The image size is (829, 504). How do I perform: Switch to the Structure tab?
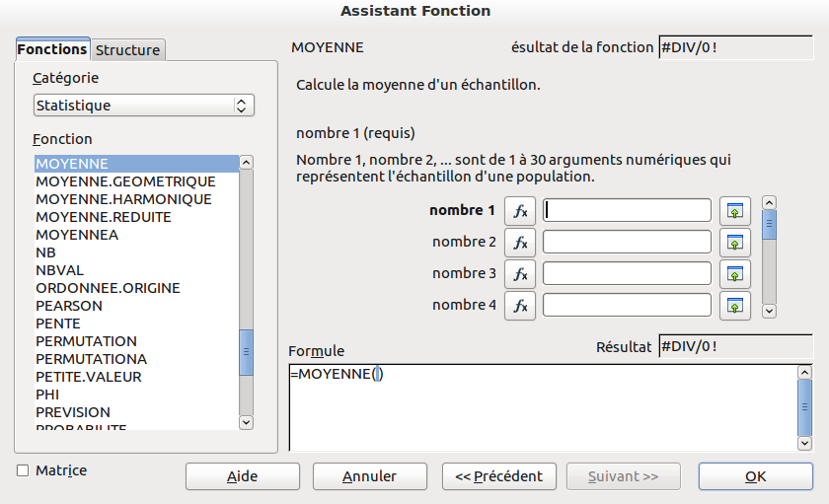(x=128, y=50)
